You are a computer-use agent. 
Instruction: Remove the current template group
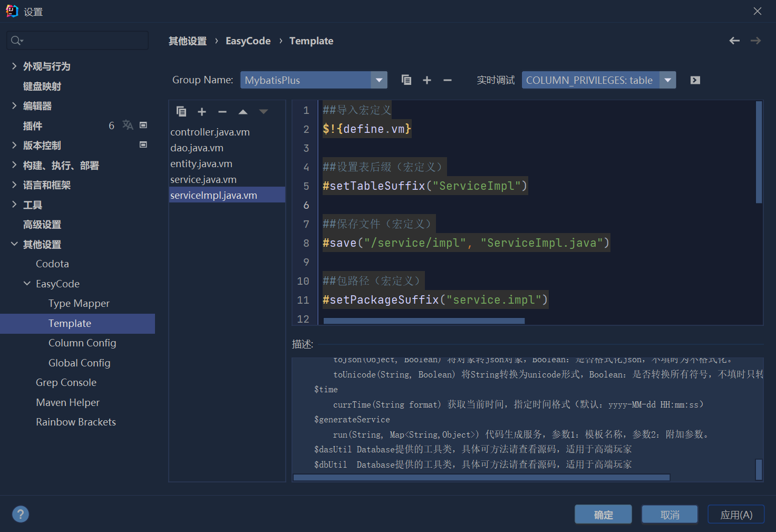448,80
